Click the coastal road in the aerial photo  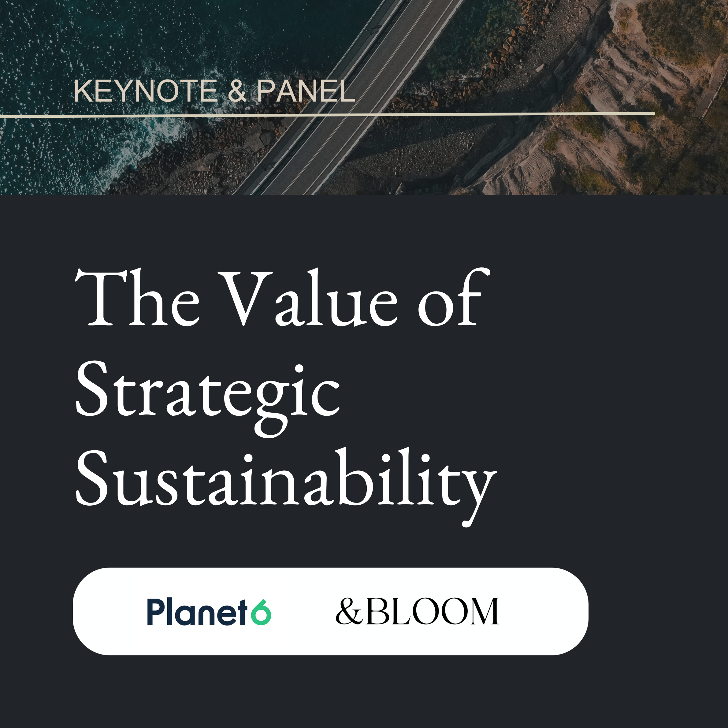tap(347, 98)
